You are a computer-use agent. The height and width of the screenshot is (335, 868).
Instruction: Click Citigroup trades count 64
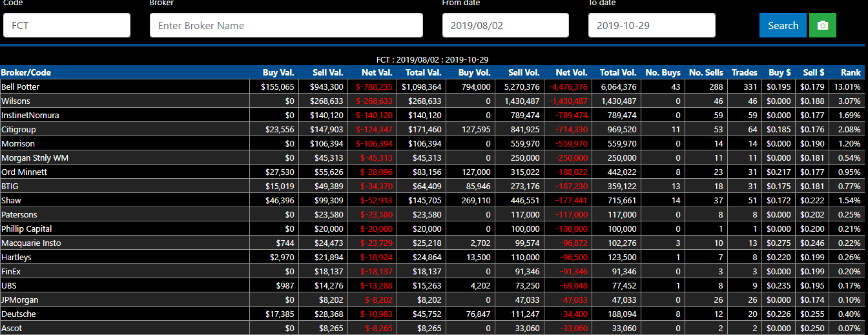click(753, 129)
